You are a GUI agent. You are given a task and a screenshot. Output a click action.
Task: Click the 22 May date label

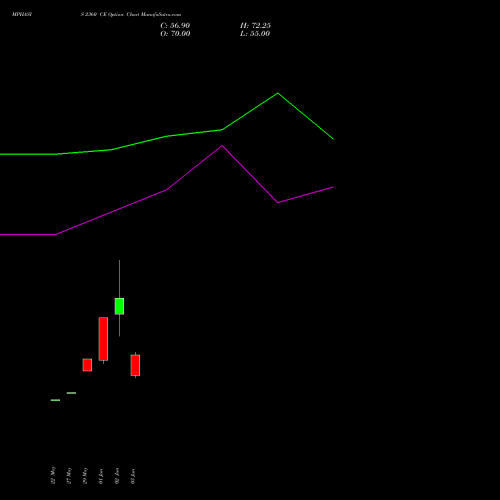coord(53,475)
